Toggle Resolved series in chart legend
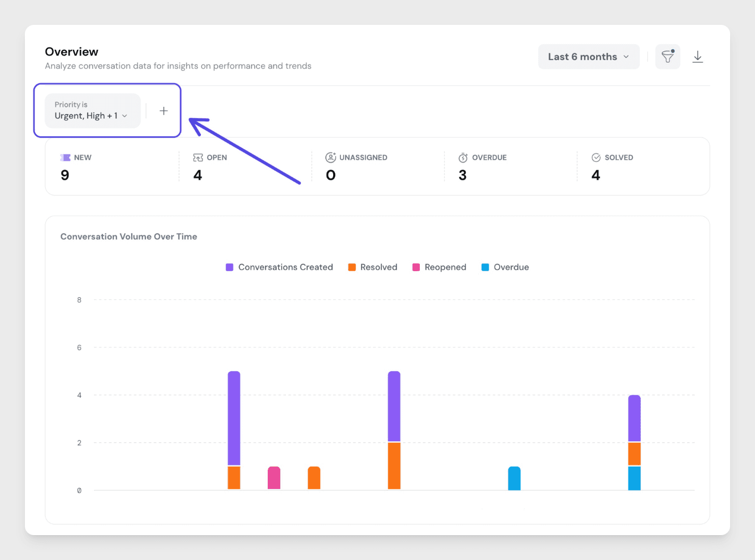 (373, 267)
